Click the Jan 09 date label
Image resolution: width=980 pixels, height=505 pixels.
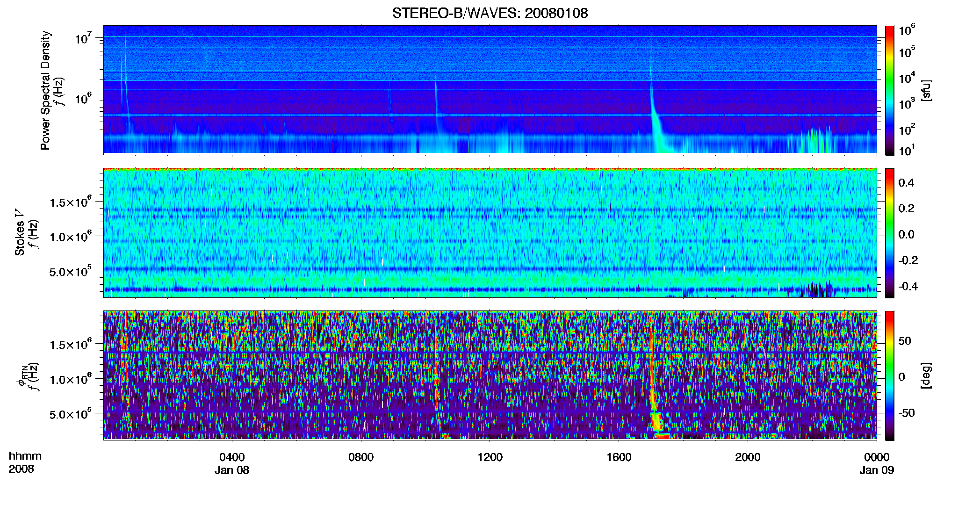click(877, 470)
